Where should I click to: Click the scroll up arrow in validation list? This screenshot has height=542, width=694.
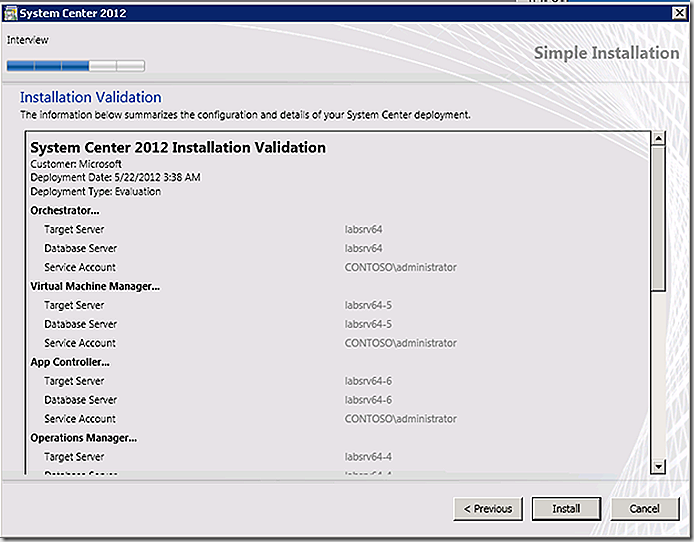coord(659,138)
